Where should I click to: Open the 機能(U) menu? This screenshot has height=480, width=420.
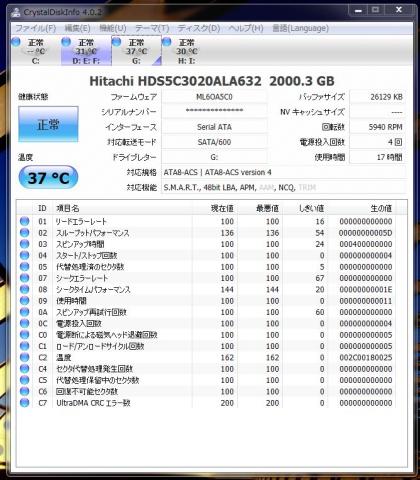(x=113, y=29)
